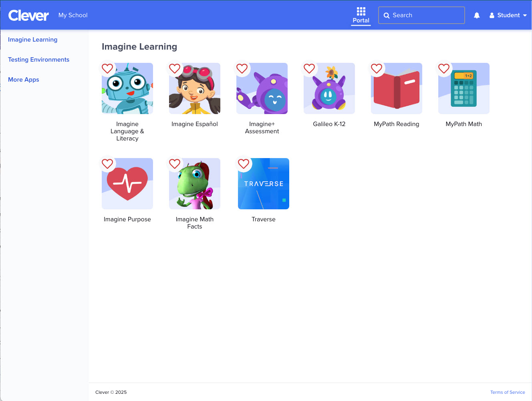Toggle the heart on MyPath Math

coord(444,68)
